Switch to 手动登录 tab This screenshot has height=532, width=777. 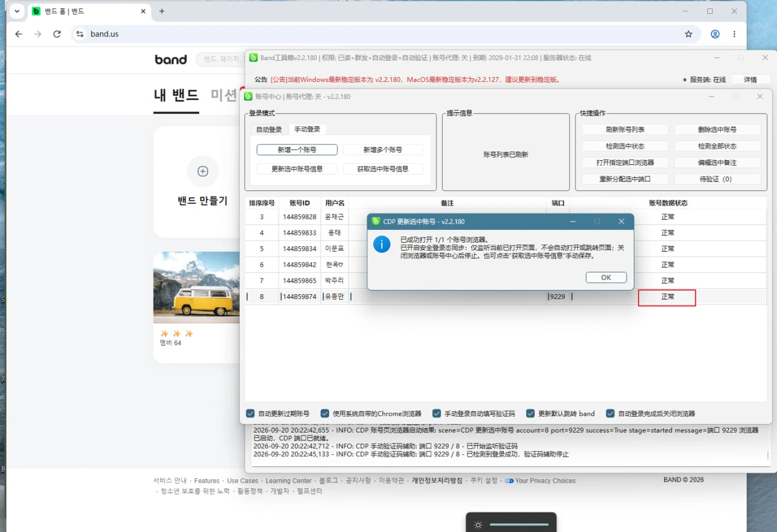pos(307,129)
